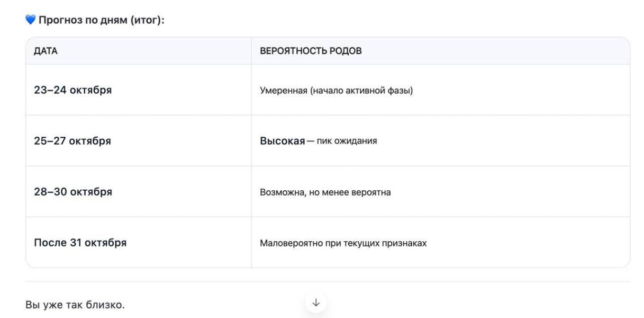
Task: Click the "менее вероятна" phrase
Action: point(364,192)
